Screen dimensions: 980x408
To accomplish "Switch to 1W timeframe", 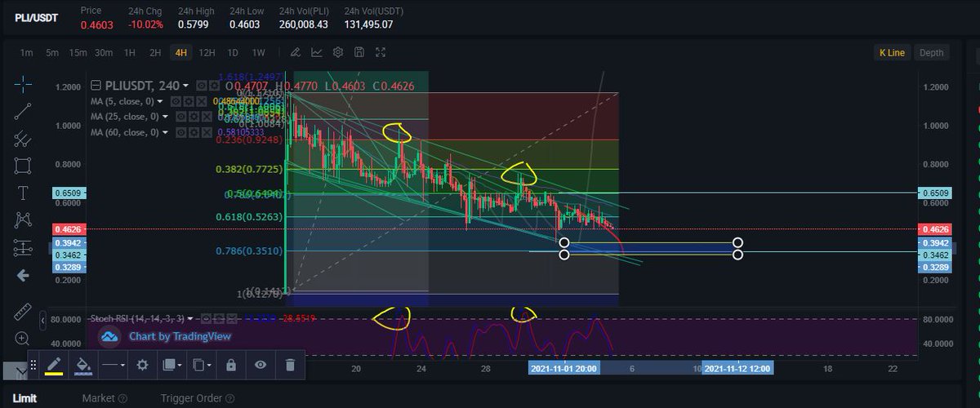I will [x=258, y=53].
